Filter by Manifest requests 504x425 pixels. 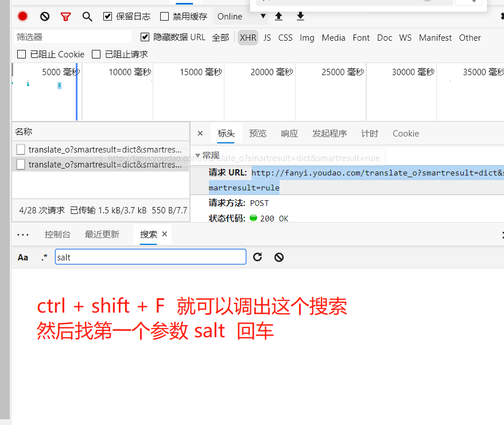click(435, 38)
